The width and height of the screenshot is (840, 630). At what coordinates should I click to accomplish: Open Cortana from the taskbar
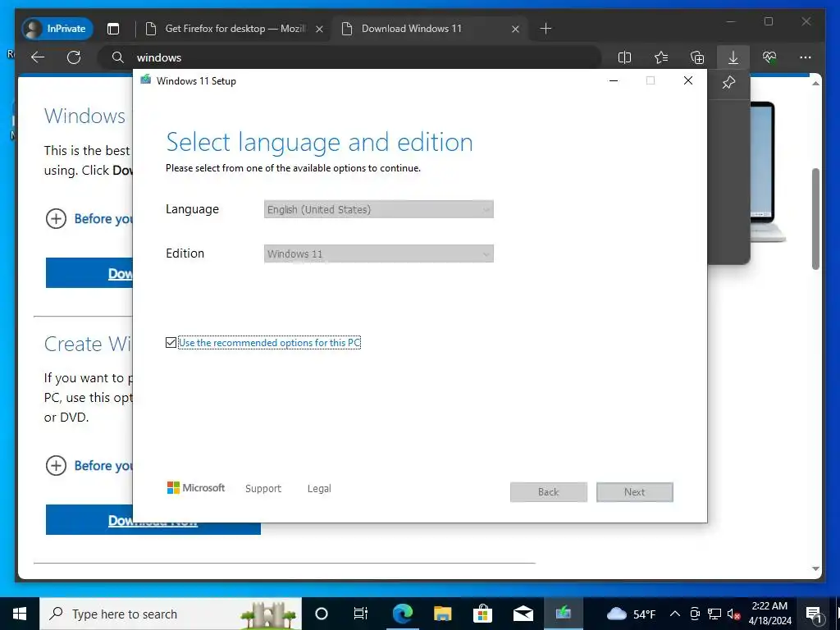pos(322,614)
